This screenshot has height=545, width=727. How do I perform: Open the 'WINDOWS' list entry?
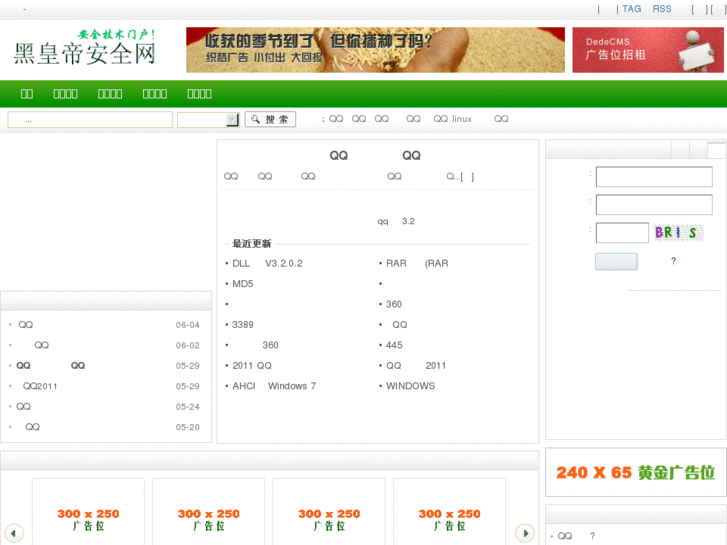click(410, 386)
